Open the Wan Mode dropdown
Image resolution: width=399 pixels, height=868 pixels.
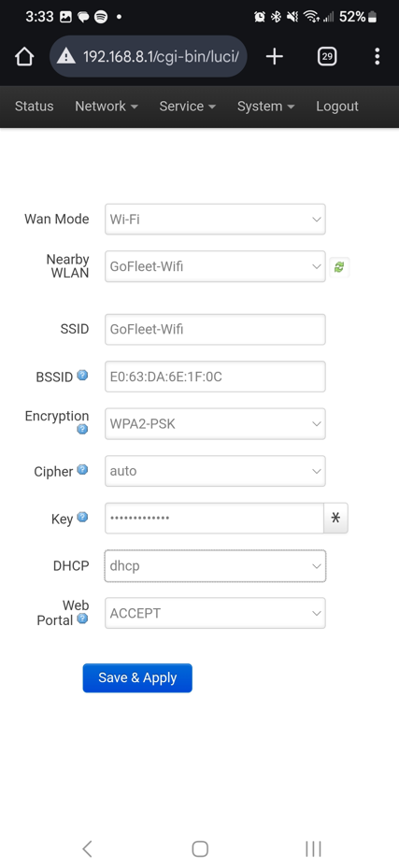point(215,220)
